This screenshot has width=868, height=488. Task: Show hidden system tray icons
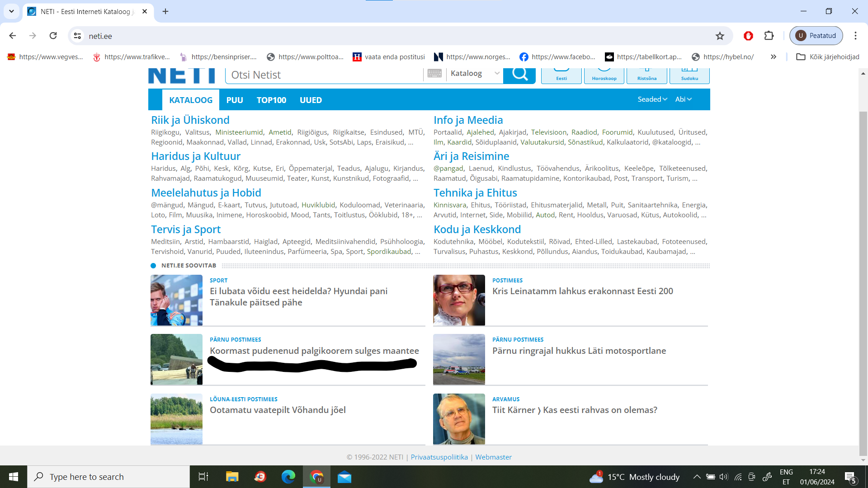(x=697, y=477)
